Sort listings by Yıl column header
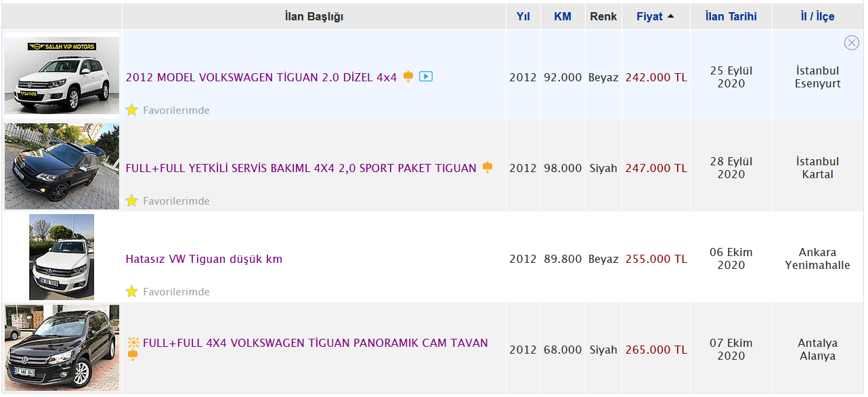Screen dimensions: 868x397 tap(523, 16)
